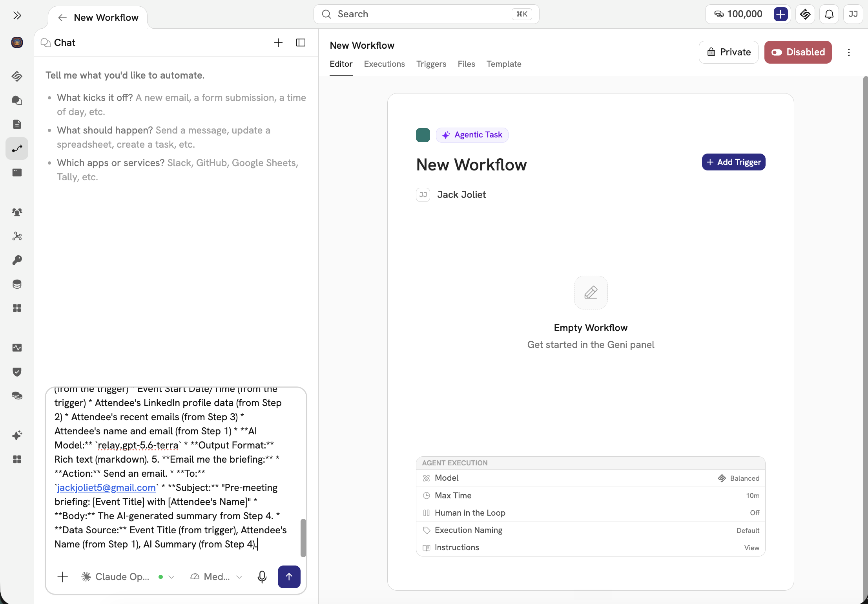The width and height of the screenshot is (868, 604).
Task: Open the people/team page in the sidebar
Action: [17, 212]
